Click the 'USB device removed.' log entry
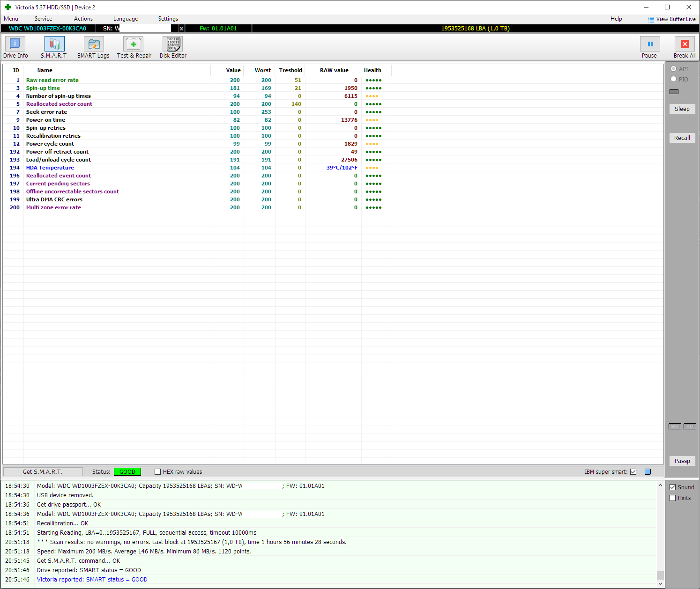 [65, 495]
